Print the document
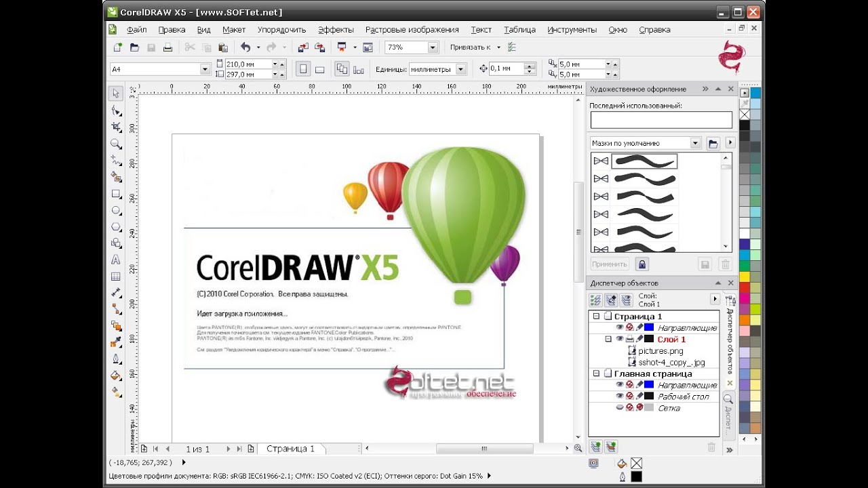The width and height of the screenshot is (868, 488). (167, 47)
